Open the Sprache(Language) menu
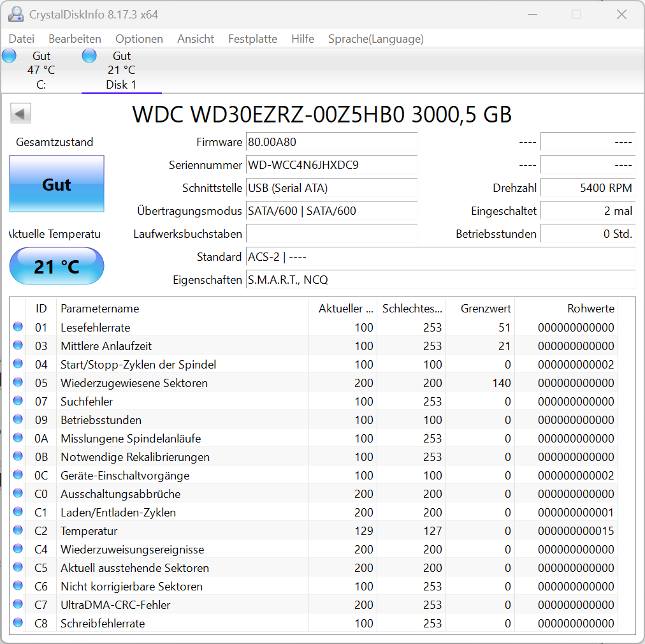This screenshot has height=644, width=645. [375, 39]
